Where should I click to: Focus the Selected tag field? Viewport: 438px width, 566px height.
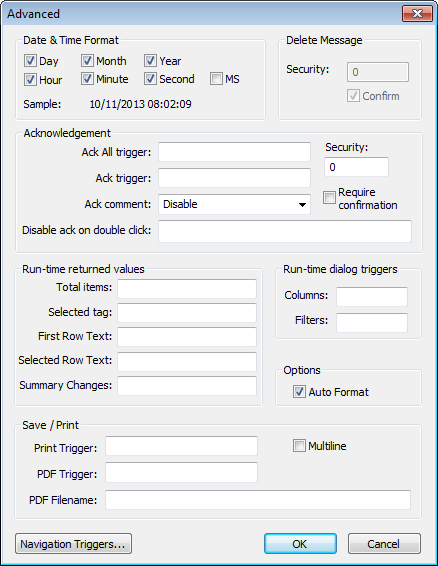coord(187,313)
